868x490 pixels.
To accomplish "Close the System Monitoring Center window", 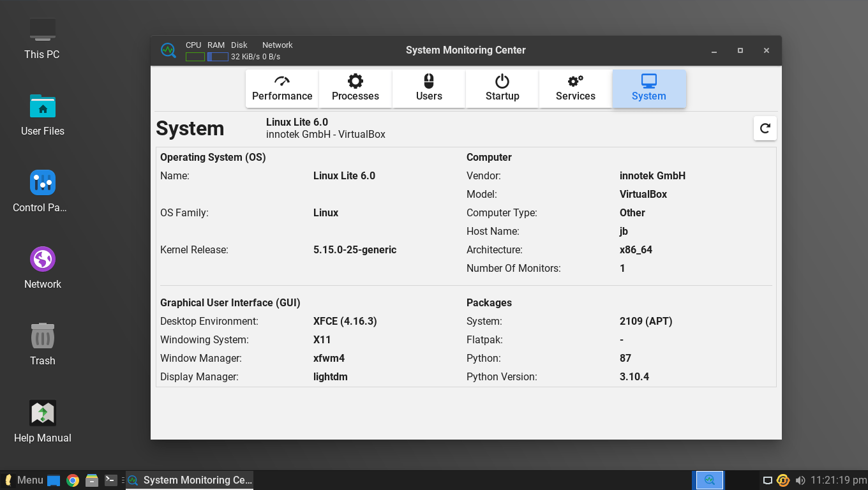I will 767,50.
